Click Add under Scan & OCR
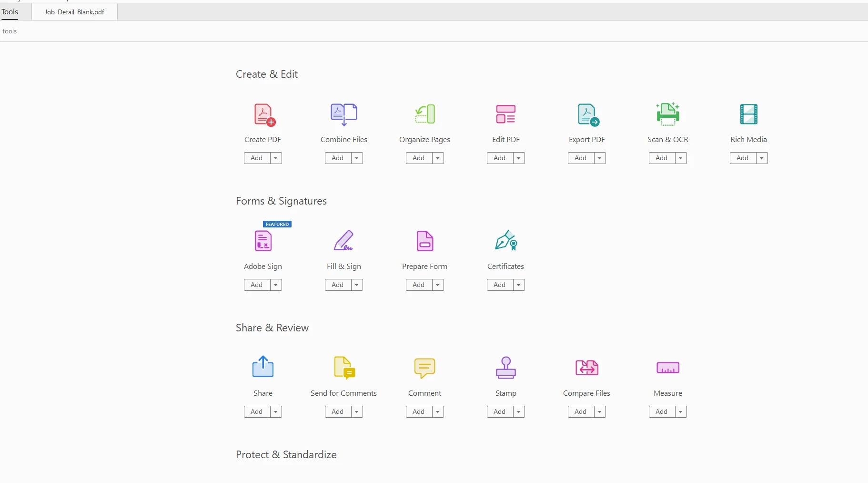The height and width of the screenshot is (483, 868). [x=662, y=158]
